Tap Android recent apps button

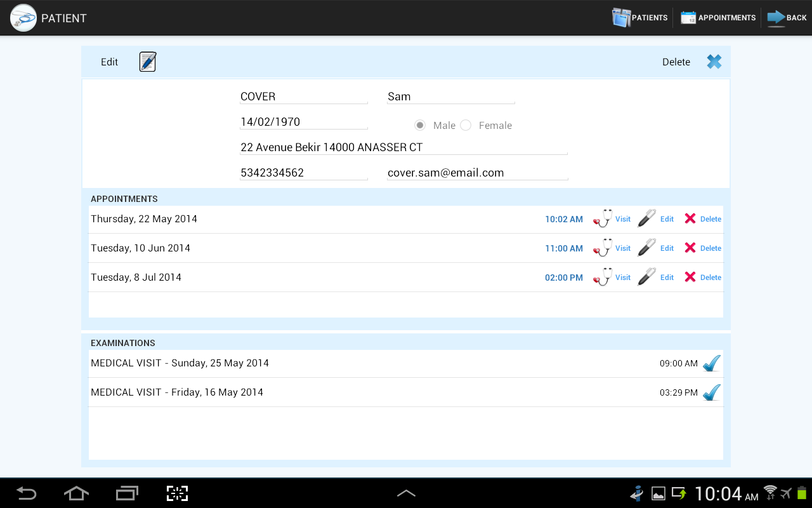(x=127, y=493)
